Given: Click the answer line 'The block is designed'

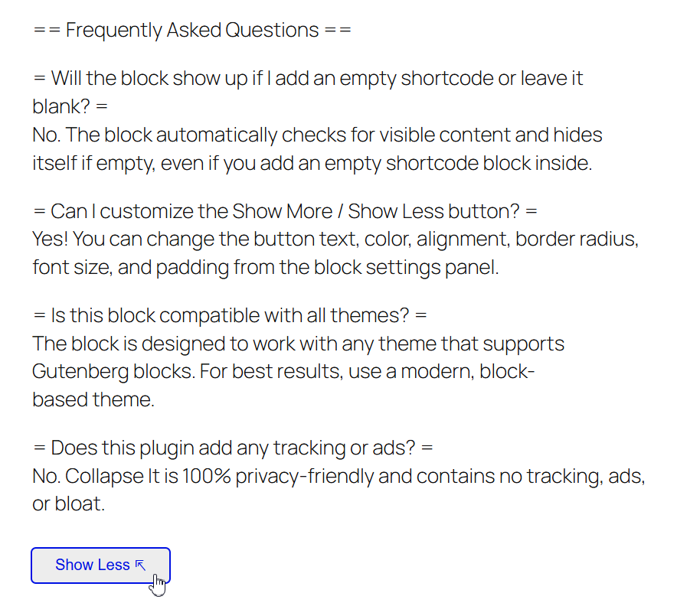Looking at the screenshot, I should [x=299, y=344].
